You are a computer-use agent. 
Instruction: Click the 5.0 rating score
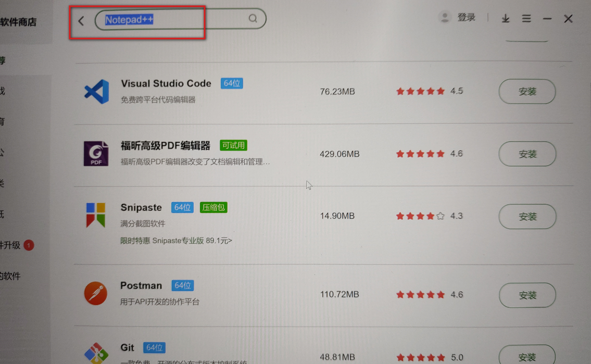(457, 357)
